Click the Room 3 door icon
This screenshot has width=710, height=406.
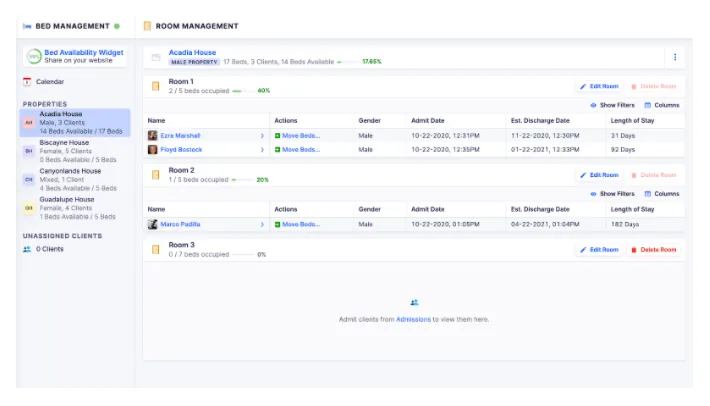point(155,249)
